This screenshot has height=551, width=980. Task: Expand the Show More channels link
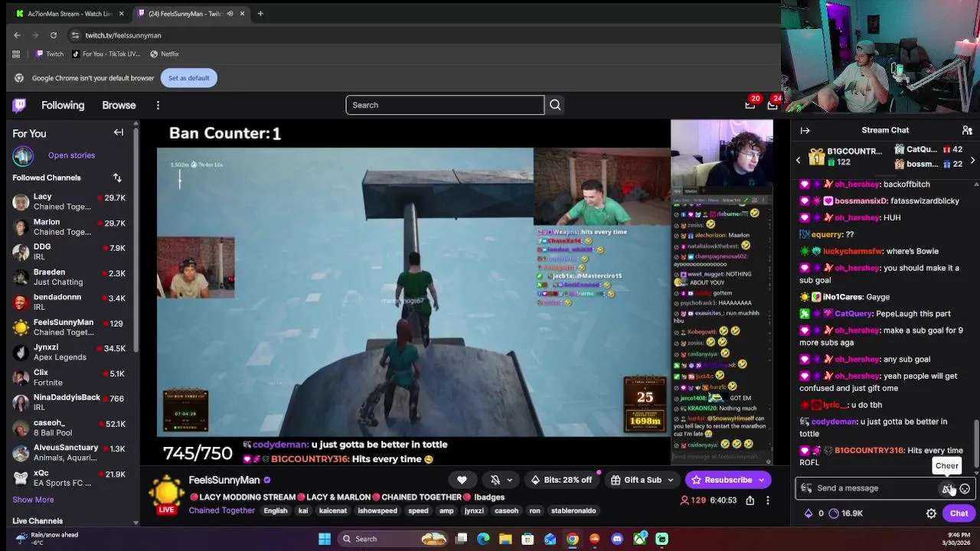(x=33, y=500)
